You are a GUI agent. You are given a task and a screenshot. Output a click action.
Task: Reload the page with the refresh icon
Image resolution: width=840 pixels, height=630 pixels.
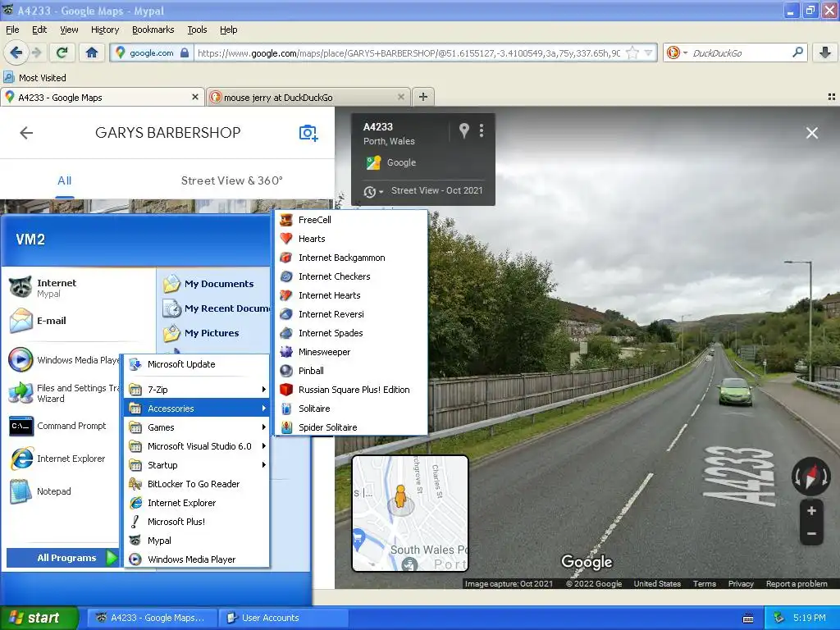pos(62,52)
